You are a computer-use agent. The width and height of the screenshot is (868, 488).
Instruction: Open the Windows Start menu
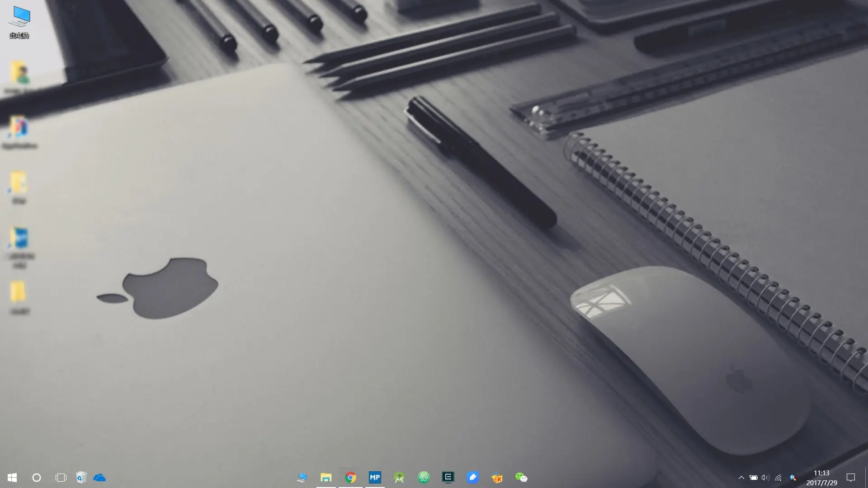click(x=12, y=478)
